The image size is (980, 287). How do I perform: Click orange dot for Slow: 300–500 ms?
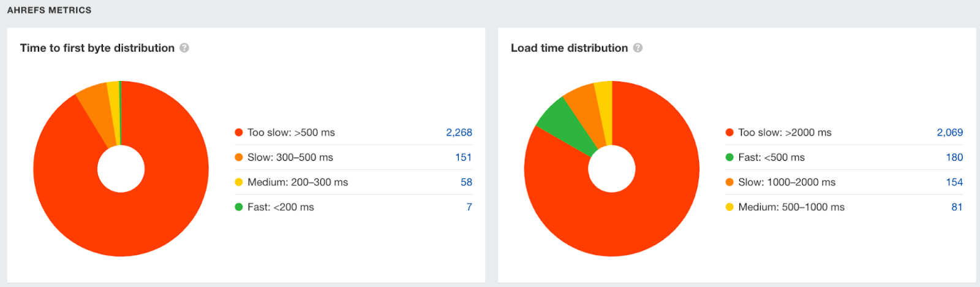click(239, 158)
